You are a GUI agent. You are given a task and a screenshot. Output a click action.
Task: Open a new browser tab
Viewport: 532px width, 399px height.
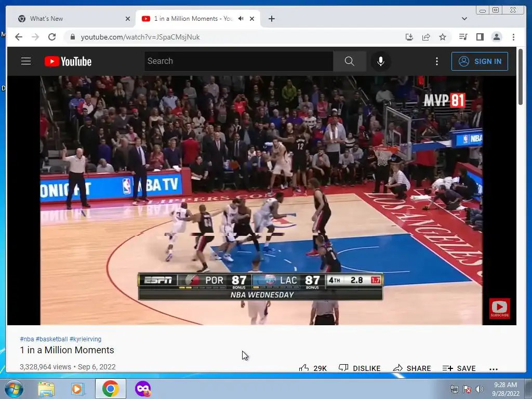(271, 19)
